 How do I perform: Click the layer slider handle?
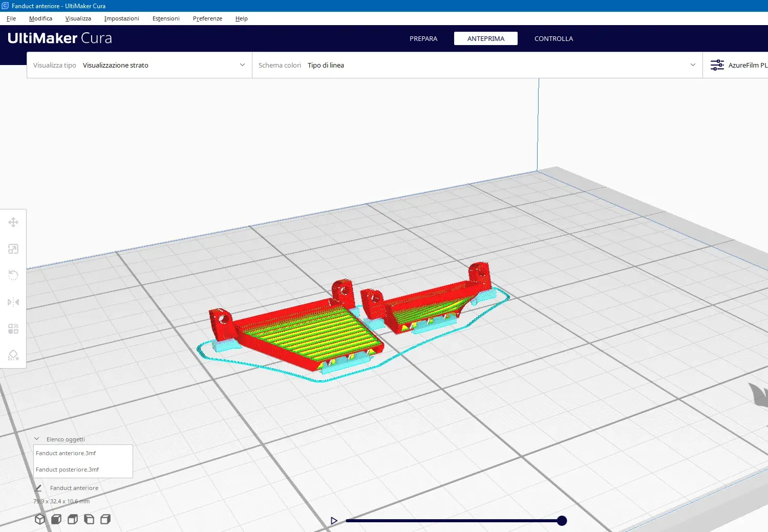562,521
